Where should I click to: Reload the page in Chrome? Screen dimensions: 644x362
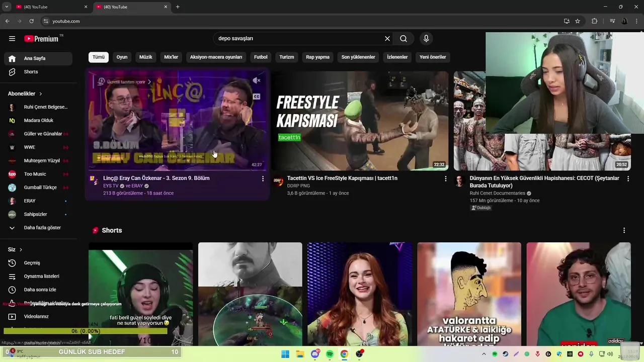pyautogui.click(x=31, y=21)
